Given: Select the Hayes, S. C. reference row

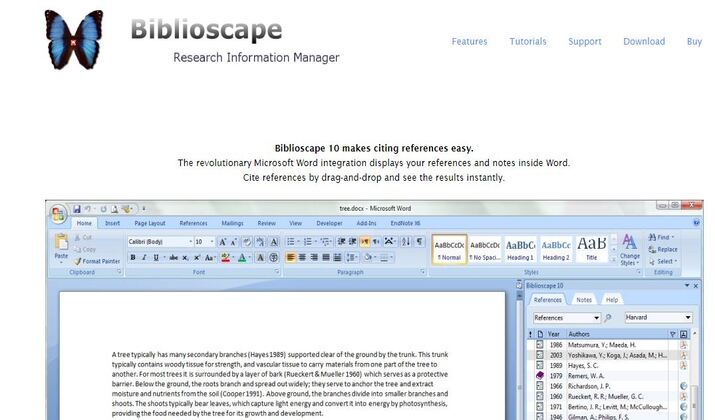Looking at the screenshot, I should pos(610,365).
